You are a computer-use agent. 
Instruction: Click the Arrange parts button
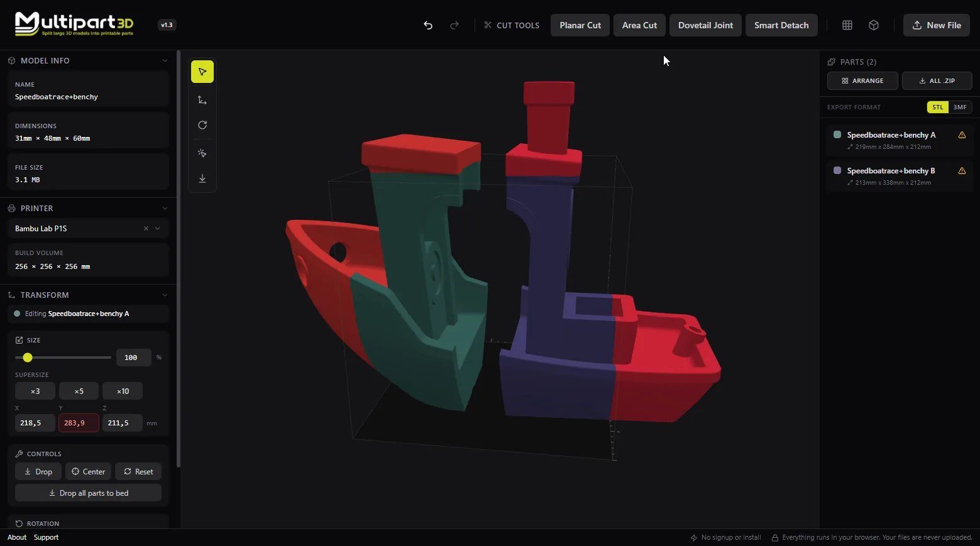pos(862,81)
